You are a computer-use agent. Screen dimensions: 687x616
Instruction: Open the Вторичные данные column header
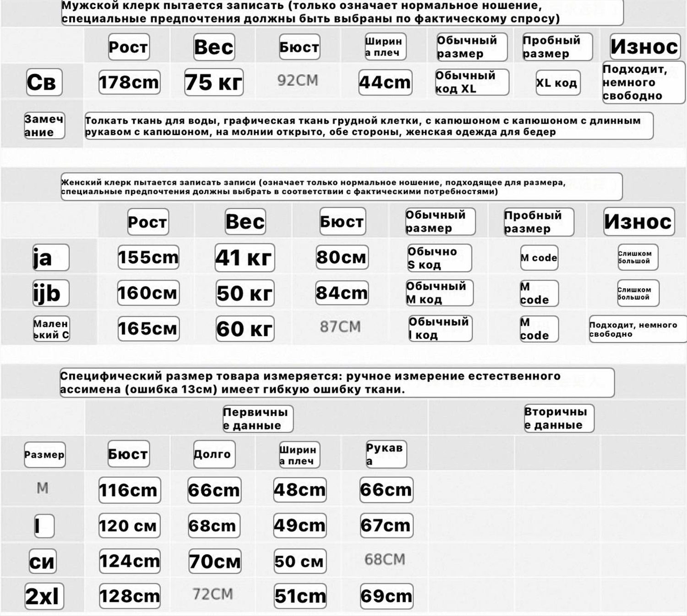558,418
